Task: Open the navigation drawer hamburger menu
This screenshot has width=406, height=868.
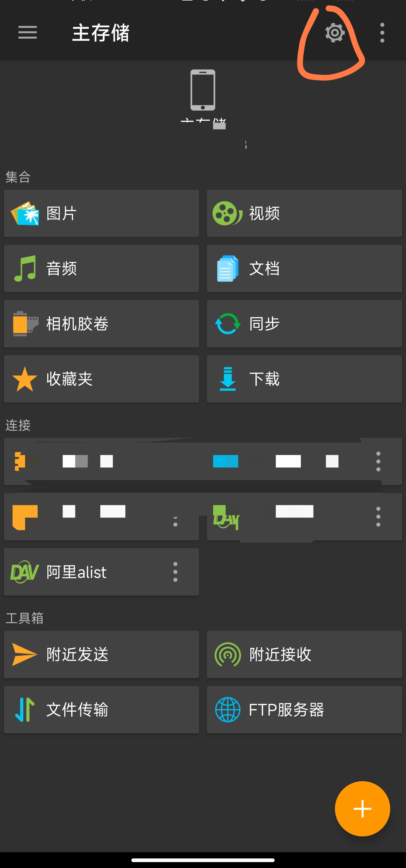Action: pos(27,33)
